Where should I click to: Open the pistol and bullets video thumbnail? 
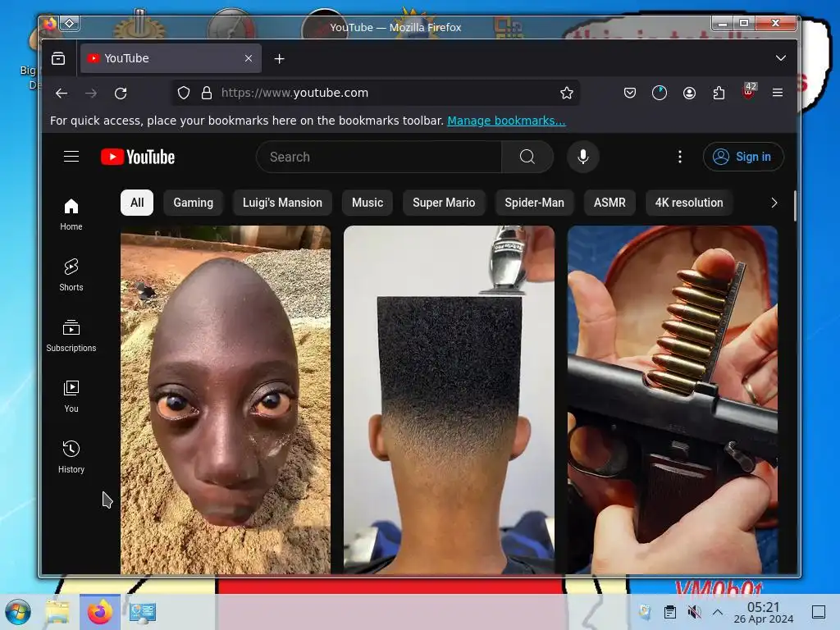673,399
